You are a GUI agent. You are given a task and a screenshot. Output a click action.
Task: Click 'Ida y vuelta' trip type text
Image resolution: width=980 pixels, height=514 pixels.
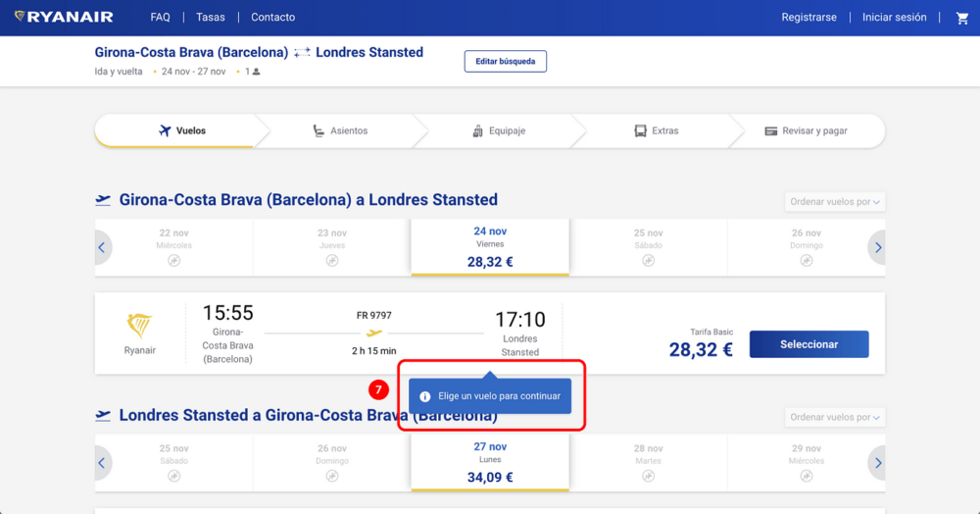119,72
